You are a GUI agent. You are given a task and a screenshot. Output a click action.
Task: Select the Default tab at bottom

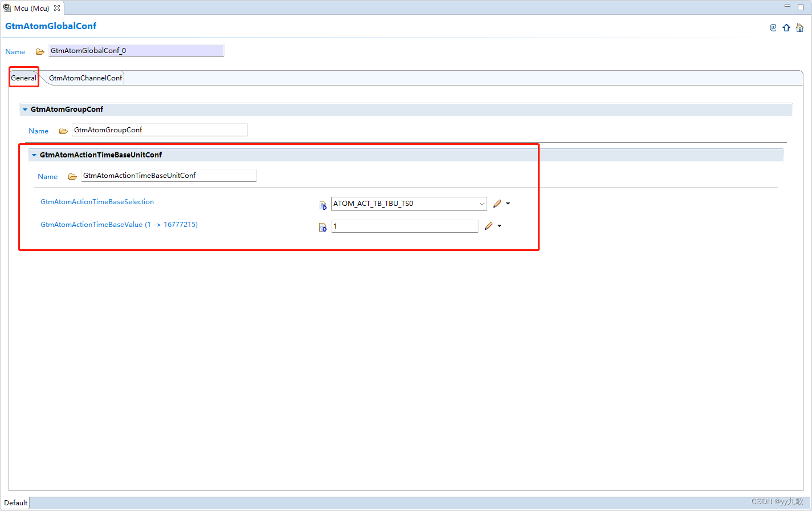tap(15, 502)
